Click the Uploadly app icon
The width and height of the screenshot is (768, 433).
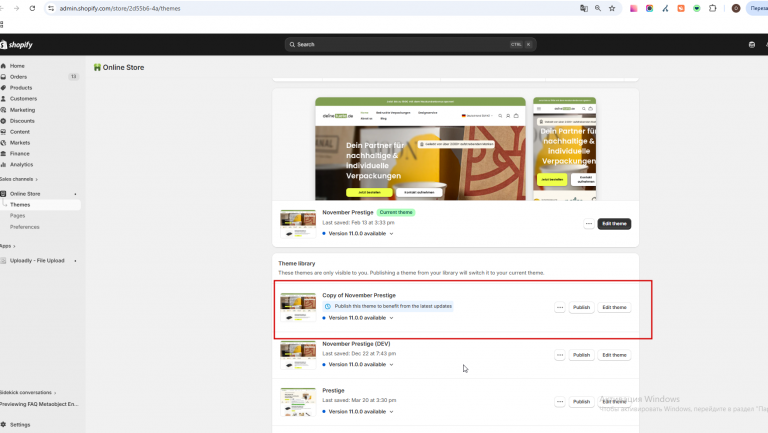(x=3, y=261)
